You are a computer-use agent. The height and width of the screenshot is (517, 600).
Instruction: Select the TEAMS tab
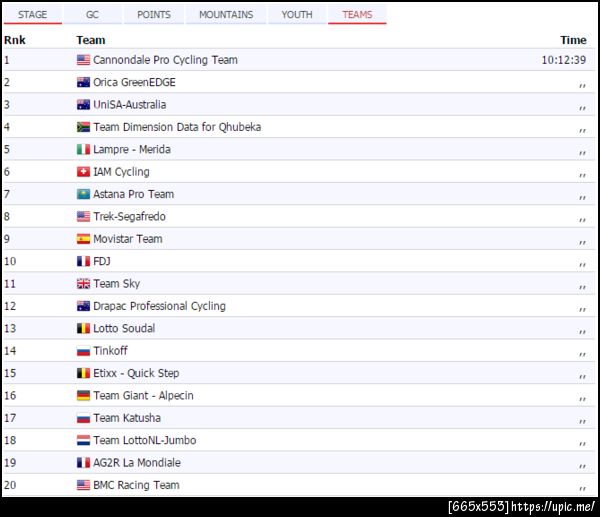357,15
